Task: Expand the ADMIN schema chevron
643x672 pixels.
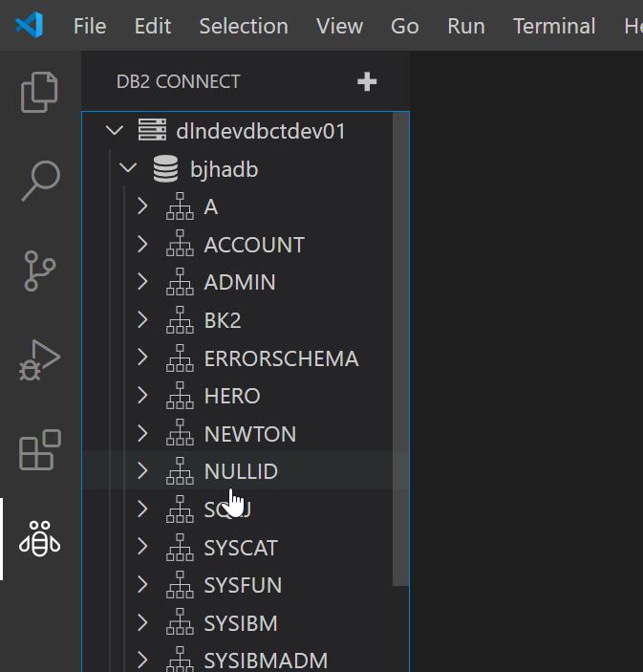Action: click(x=142, y=282)
